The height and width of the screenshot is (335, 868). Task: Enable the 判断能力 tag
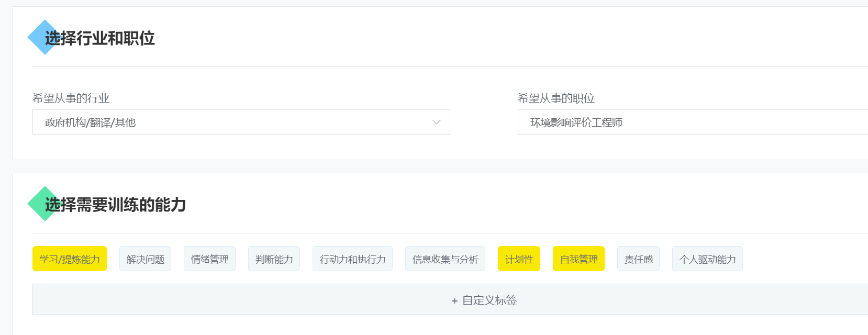[x=274, y=259]
